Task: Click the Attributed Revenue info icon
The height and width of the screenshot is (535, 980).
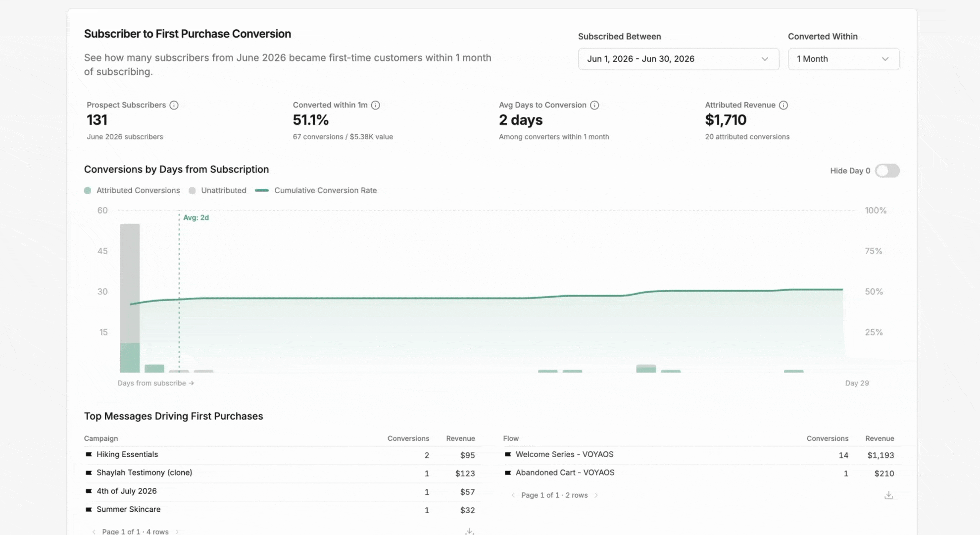Action: 784,105
